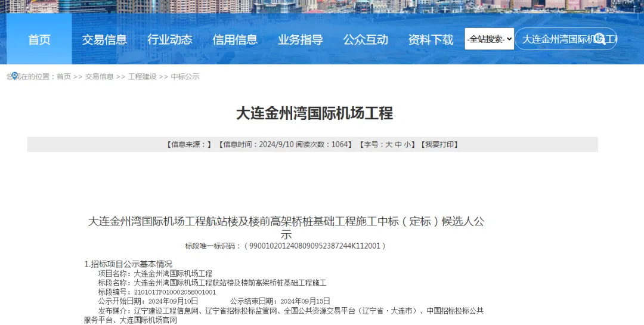This screenshot has width=644, height=325.
Task: Set font size to 中
Action: [x=398, y=144]
